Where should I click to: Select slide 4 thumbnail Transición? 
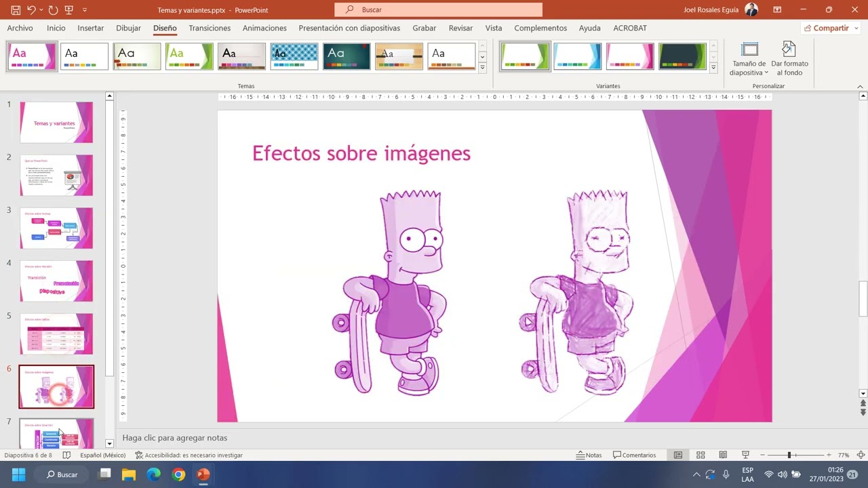pos(56,281)
